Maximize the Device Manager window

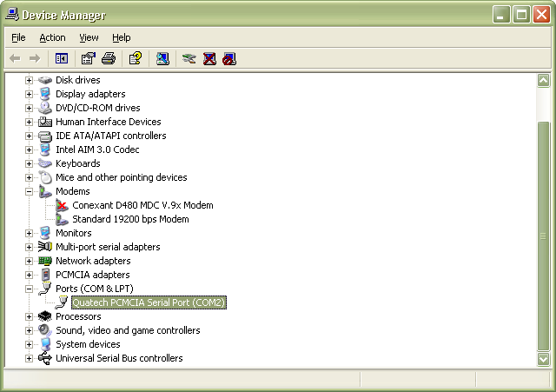coord(521,15)
